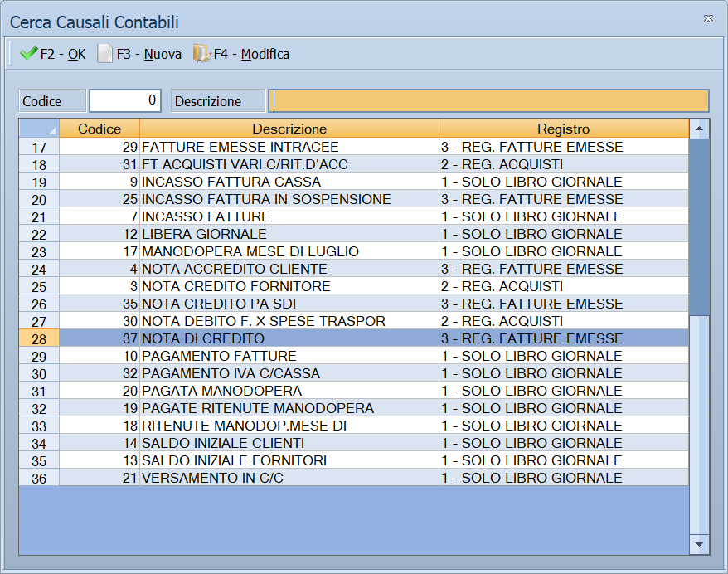This screenshot has height=574, width=728.
Task: Click the row header number 28
Action: click(x=39, y=339)
